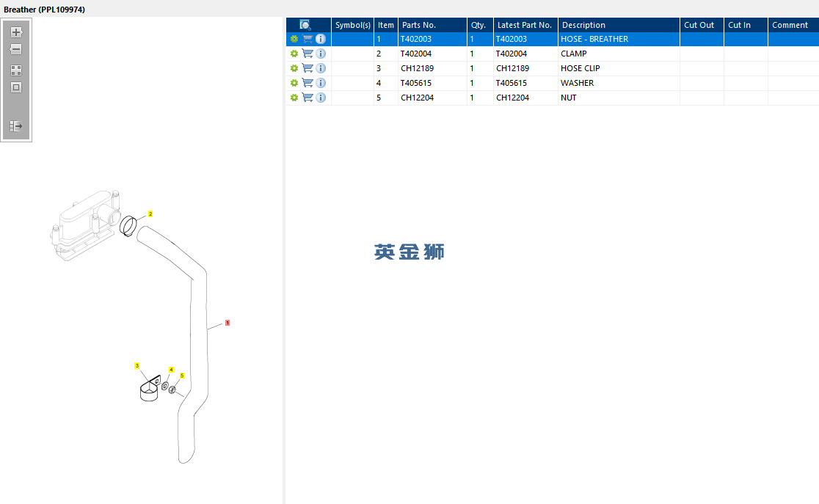Open info for CLAMP row
Image resolution: width=819 pixels, height=504 pixels.
321,54
